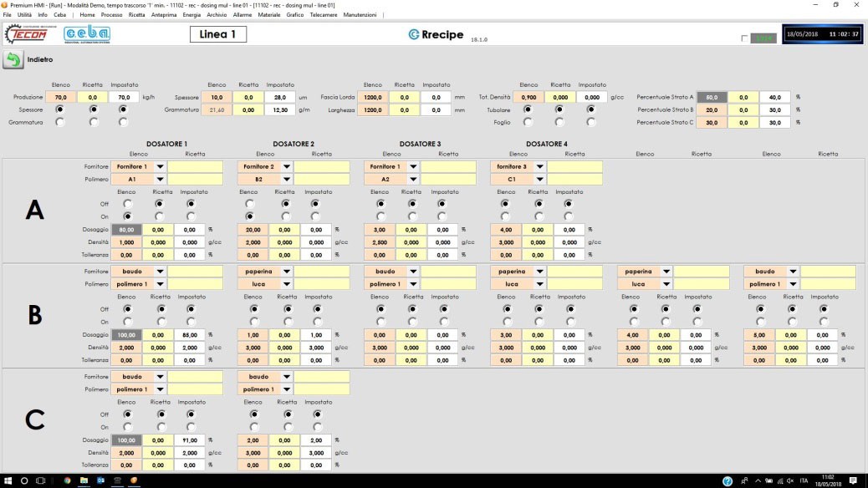This screenshot has height=488, width=868.
Task: Open File Explorer from the taskbar
Action: tap(84, 480)
